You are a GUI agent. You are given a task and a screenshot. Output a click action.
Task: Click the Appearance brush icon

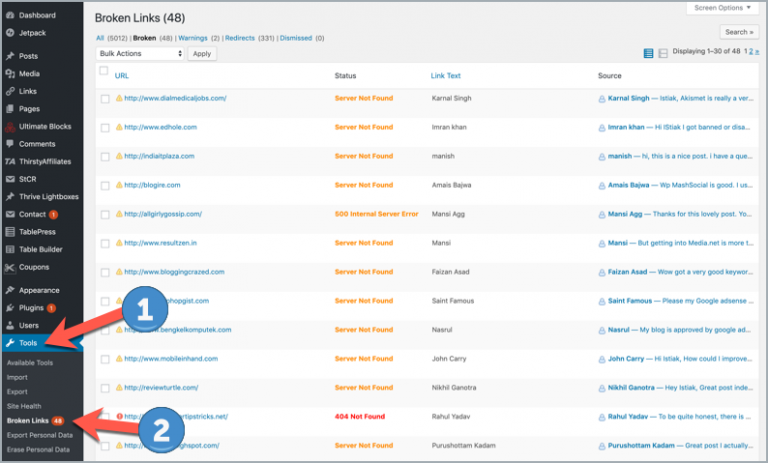tap(9, 290)
